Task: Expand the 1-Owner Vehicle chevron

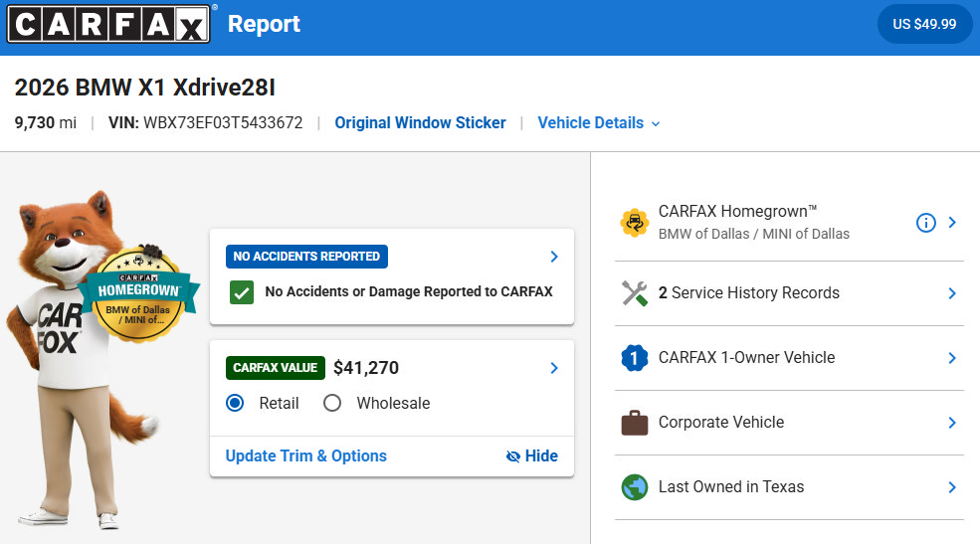Action: (952, 358)
